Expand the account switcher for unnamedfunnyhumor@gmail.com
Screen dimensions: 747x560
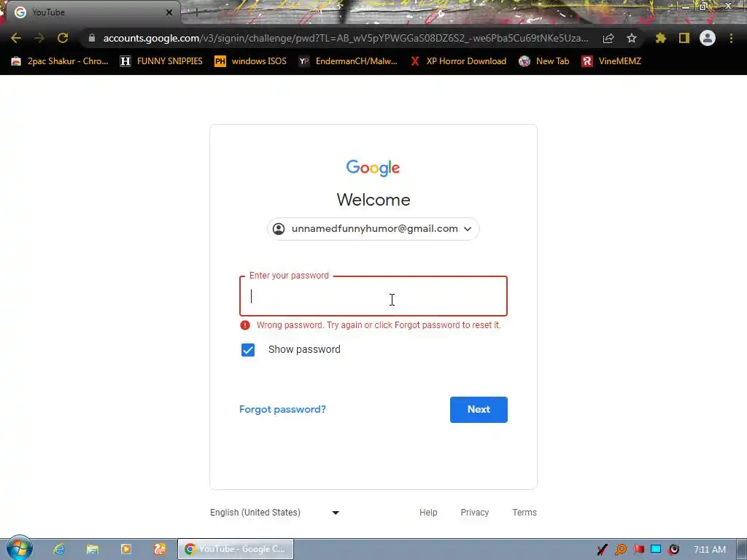point(373,229)
